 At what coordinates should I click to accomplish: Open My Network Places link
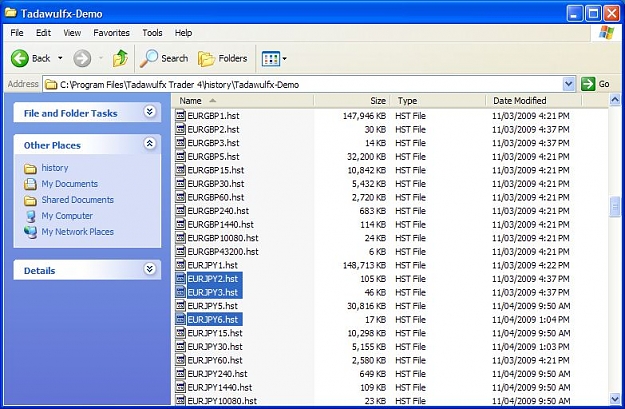[x=78, y=232]
